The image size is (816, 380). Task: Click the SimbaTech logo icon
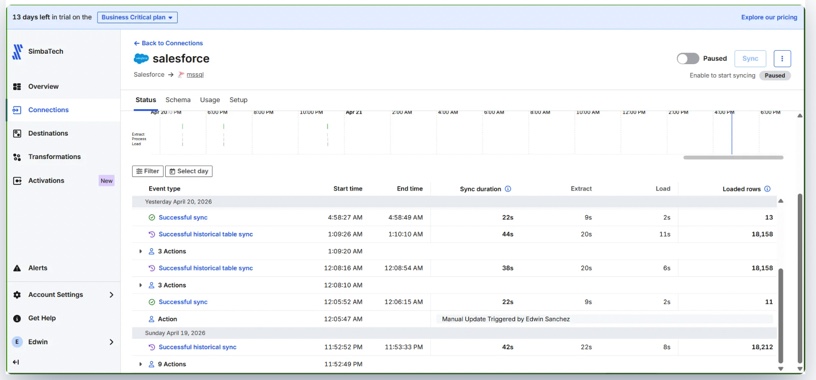pos(17,52)
